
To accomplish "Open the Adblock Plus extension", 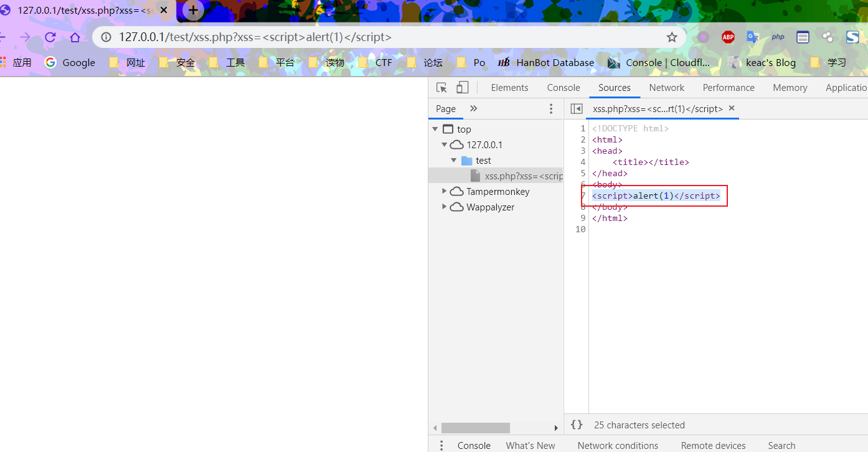I will [x=728, y=37].
